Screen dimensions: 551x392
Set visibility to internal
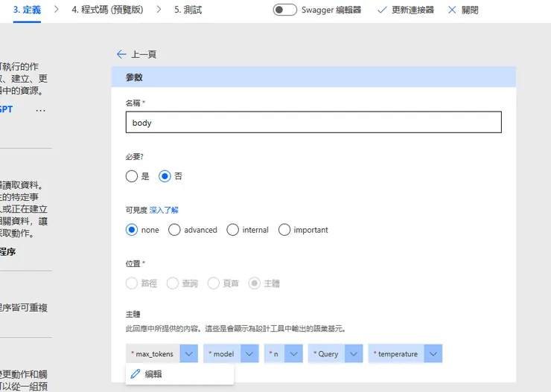pyautogui.click(x=232, y=230)
